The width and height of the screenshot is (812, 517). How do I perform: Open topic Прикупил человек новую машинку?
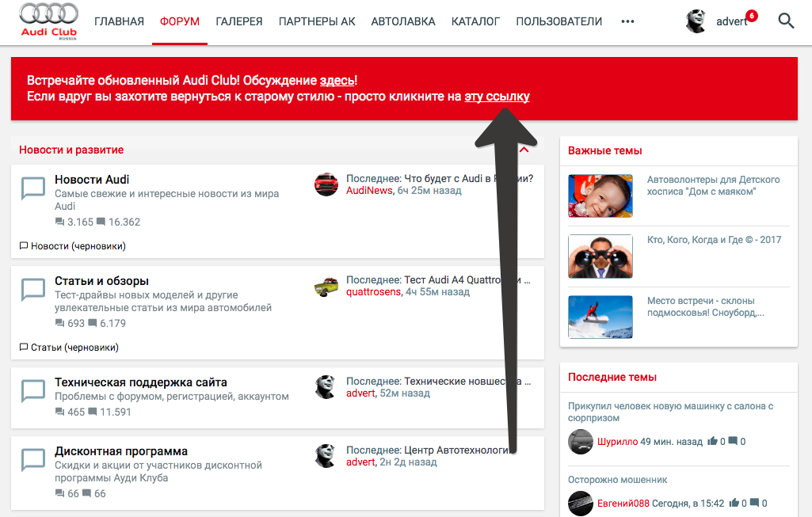(x=671, y=412)
